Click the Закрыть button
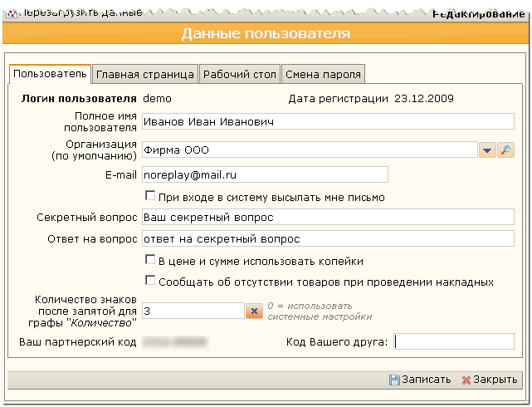This screenshot has width=532, height=407. tap(489, 380)
